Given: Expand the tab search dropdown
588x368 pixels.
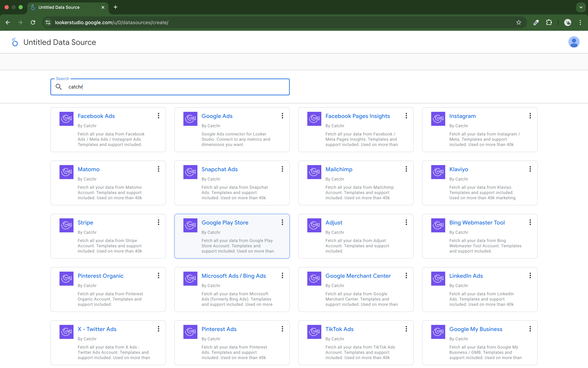Looking at the screenshot, I should (x=581, y=7).
